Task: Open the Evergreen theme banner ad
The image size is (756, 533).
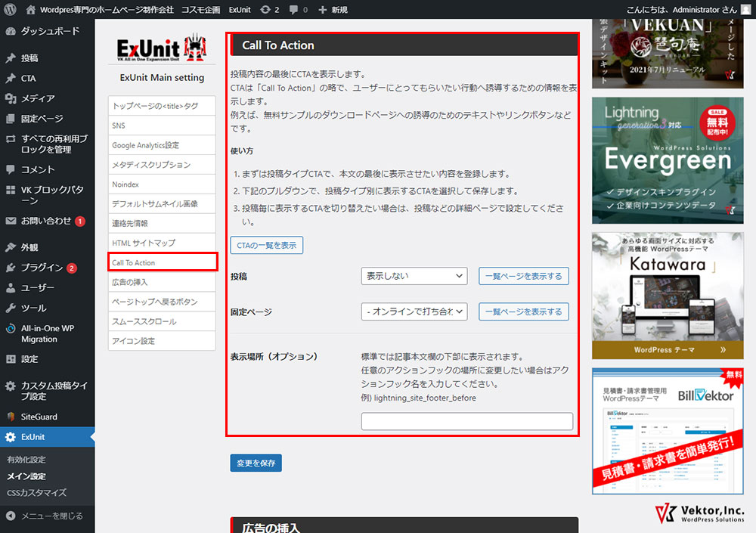Action: point(668,160)
